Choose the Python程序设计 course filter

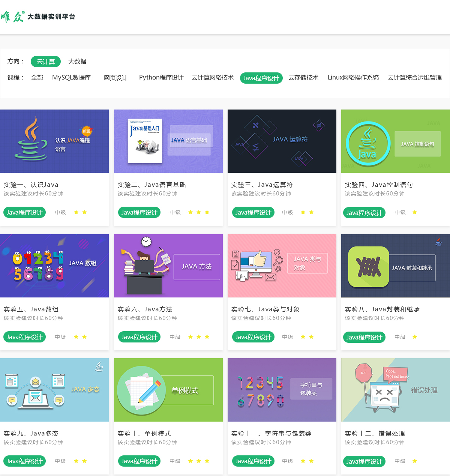(x=161, y=78)
